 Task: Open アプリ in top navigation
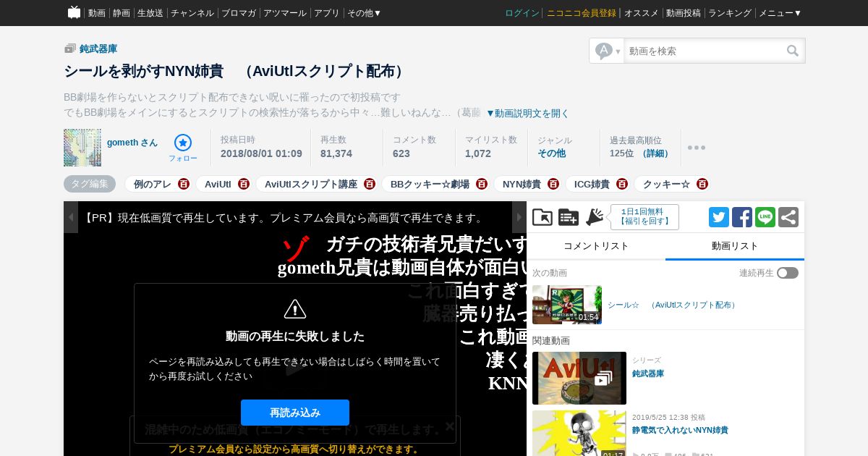pos(327,13)
